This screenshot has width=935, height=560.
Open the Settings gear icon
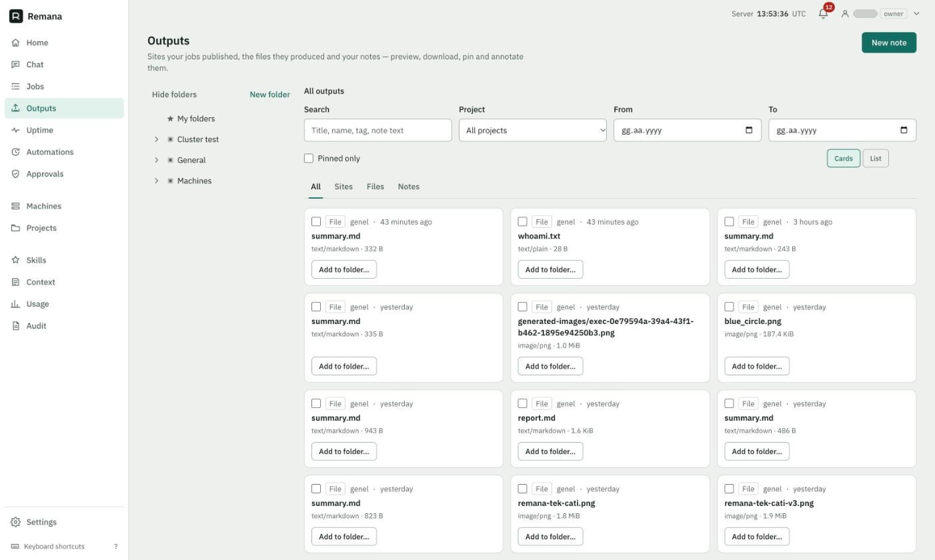(15, 522)
